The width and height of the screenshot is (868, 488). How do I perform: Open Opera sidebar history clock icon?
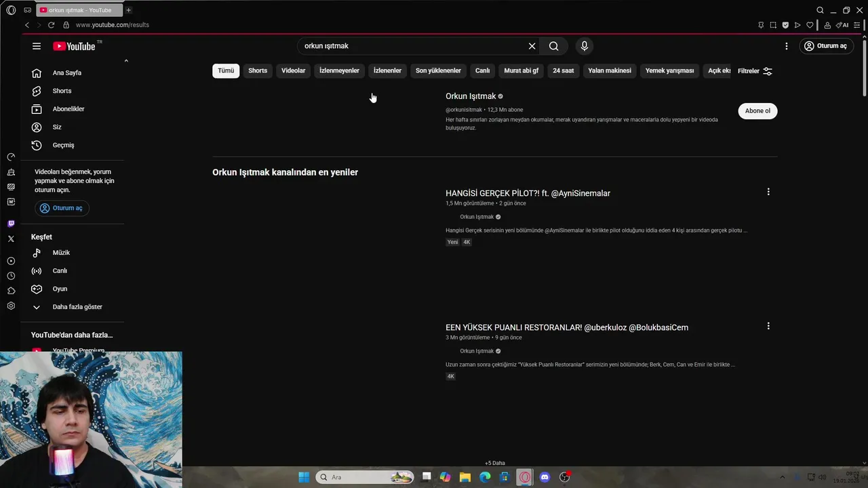pos(11,276)
